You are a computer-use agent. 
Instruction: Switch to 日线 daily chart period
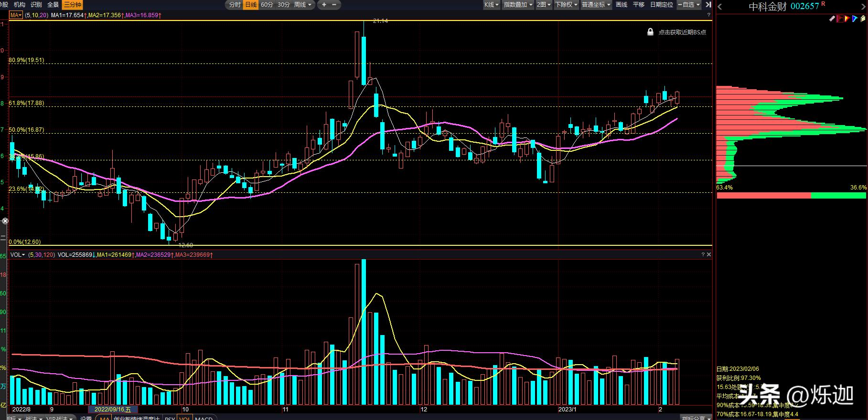(x=251, y=5)
